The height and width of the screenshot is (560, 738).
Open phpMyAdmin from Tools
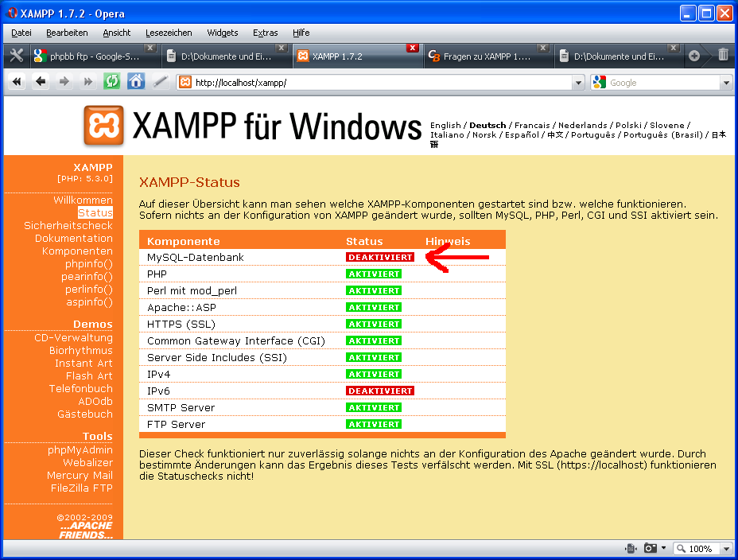point(80,450)
